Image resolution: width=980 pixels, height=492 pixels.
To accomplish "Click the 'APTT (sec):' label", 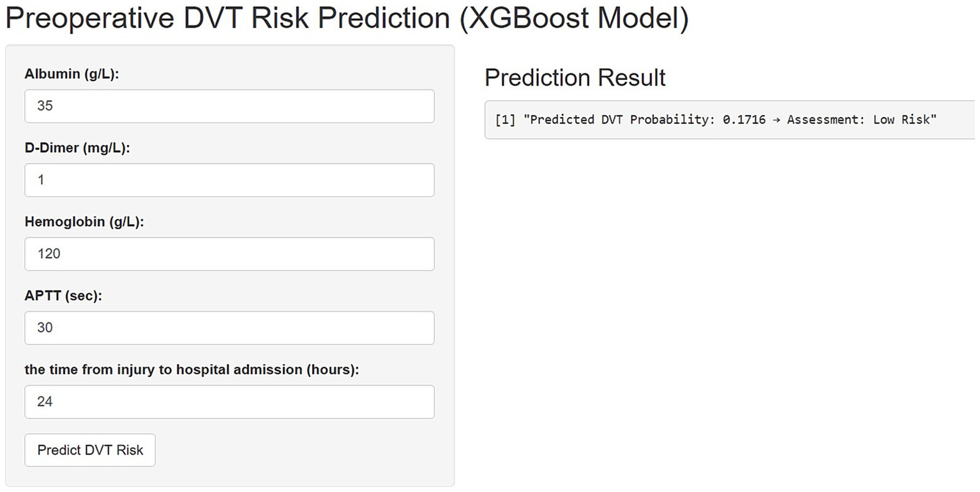I will tap(63, 296).
